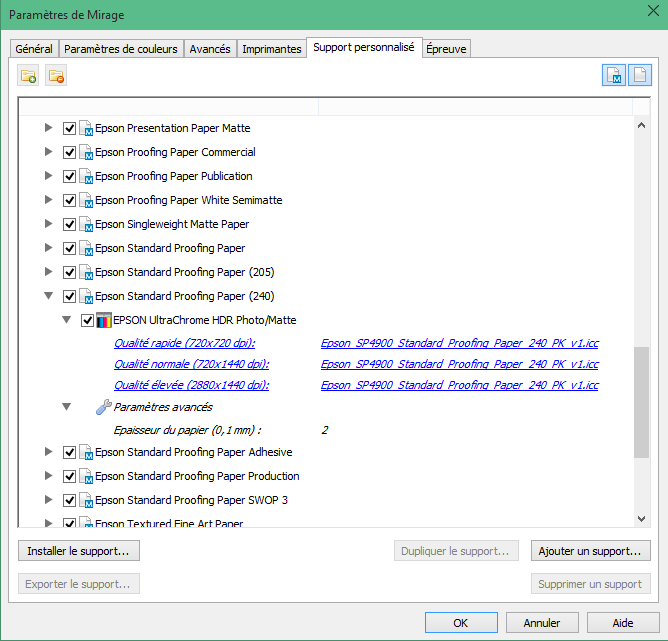Image resolution: width=668 pixels, height=641 pixels.
Task: Expand Epson Standard Proofing Paper Production node
Action: pyautogui.click(x=49, y=475)
